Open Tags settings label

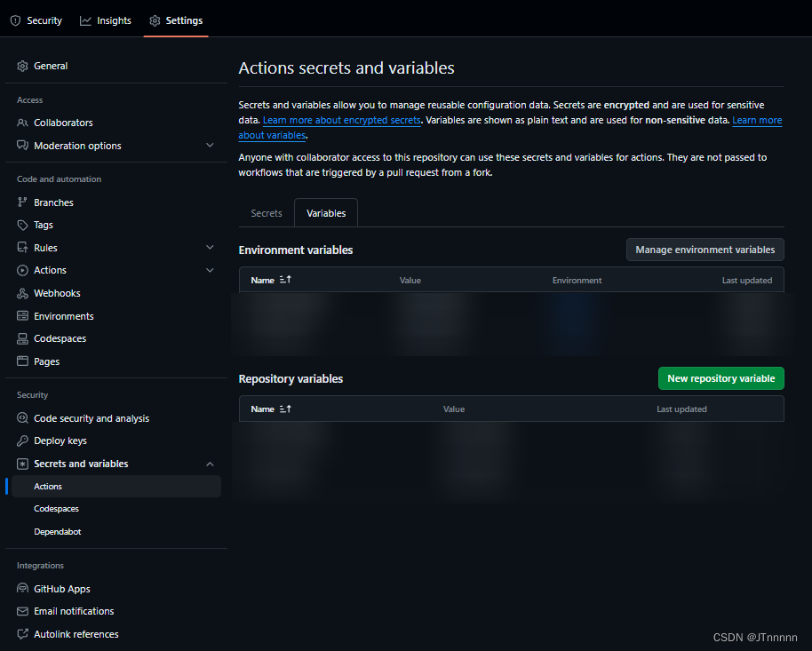click(44, 225)
